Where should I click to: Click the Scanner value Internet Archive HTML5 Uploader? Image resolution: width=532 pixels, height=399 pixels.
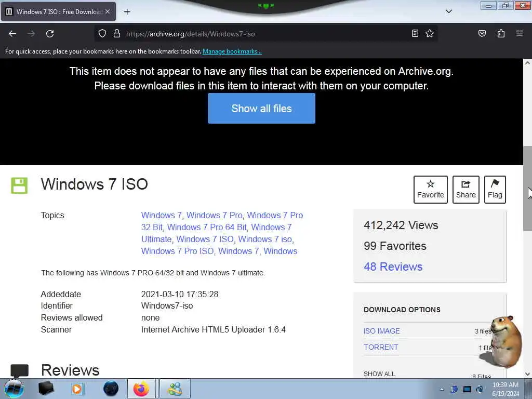coord(214,330)
